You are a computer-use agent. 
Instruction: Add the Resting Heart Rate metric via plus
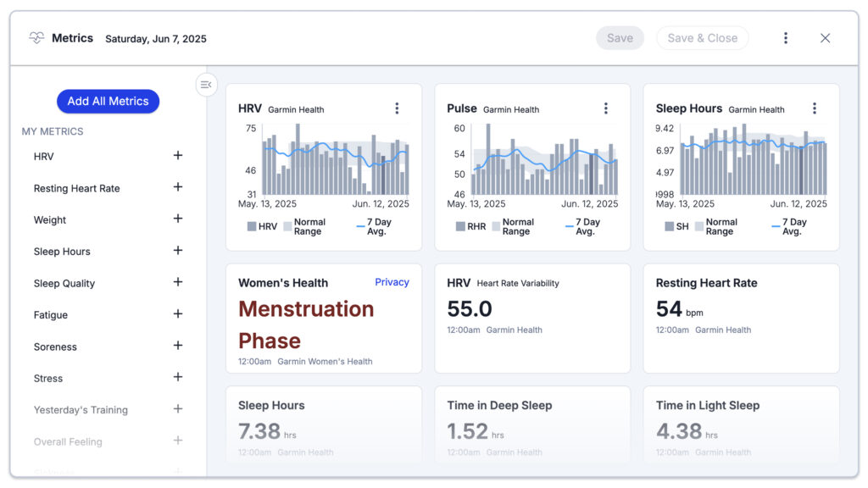click(x=178, y=187)
